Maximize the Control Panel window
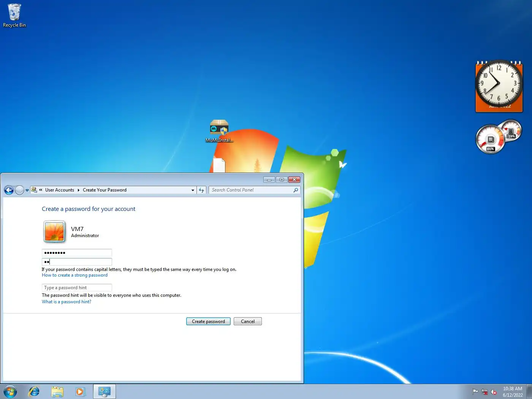 click(282, 179)
